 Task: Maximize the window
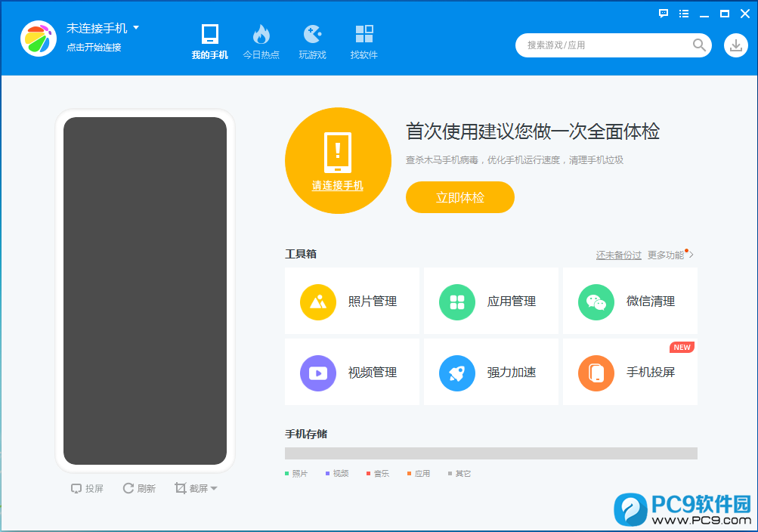point(725,14)
